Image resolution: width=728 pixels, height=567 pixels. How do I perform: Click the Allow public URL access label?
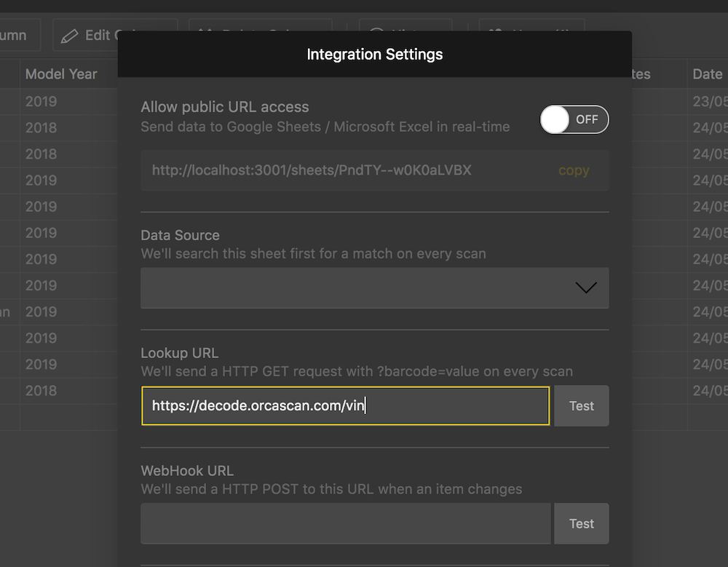(x=225, y=107)
